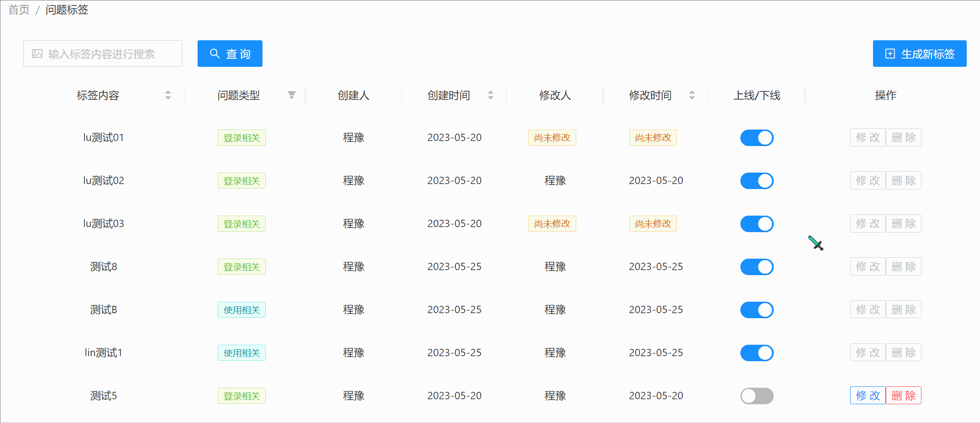Go to 首页 in the breadcrumb
This screenshot has height=423, width=980.
tap(19, 10)
